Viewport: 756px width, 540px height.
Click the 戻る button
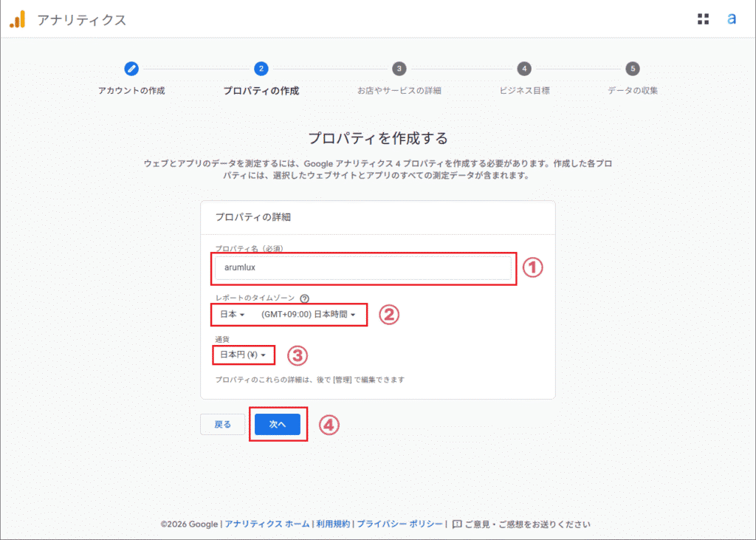[222, 424]
